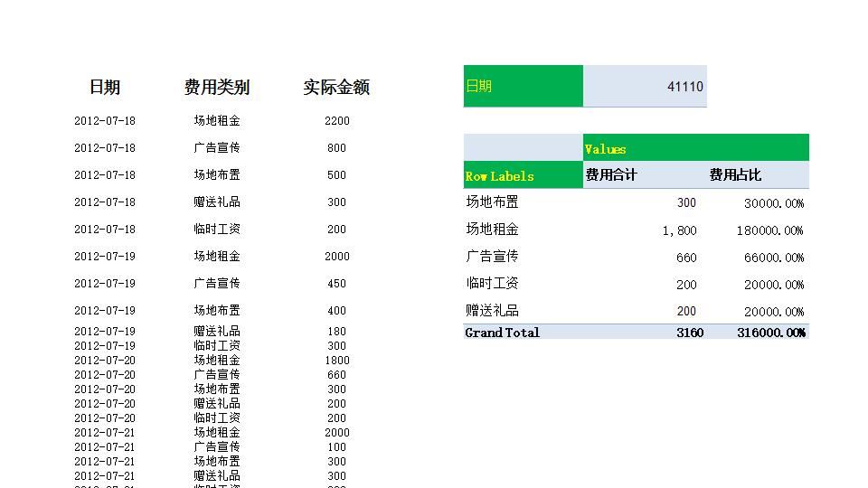Select 20000.00% in the 赠送礼品 pivot row

[x=774, y=312]
